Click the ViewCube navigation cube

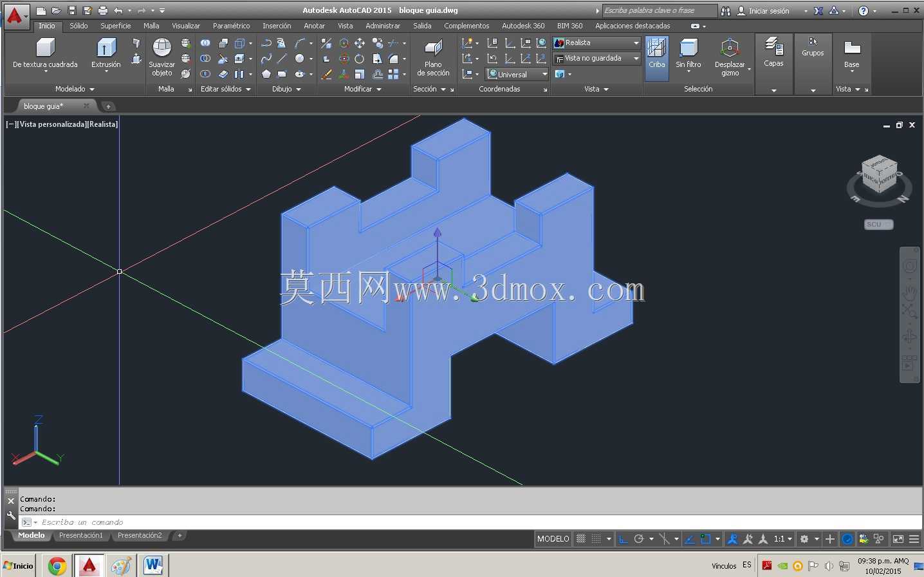click(879, 175)
